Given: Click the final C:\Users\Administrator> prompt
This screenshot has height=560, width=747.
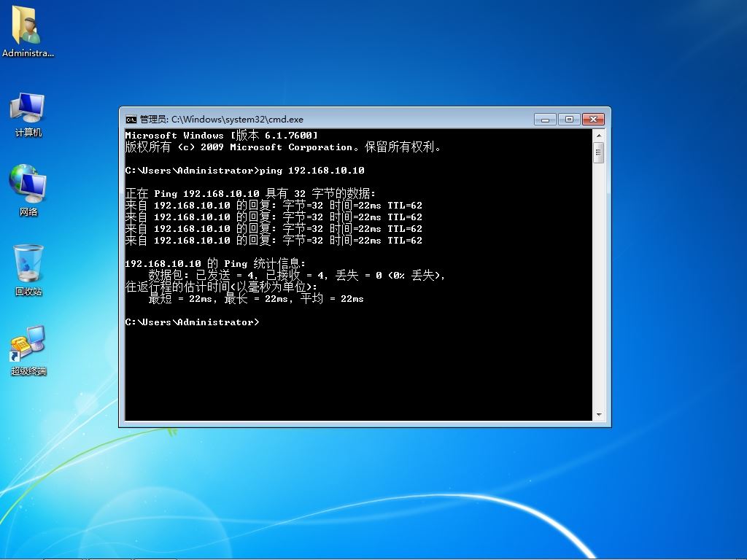Looking at the screenshot, I should (x=193, y=322).
